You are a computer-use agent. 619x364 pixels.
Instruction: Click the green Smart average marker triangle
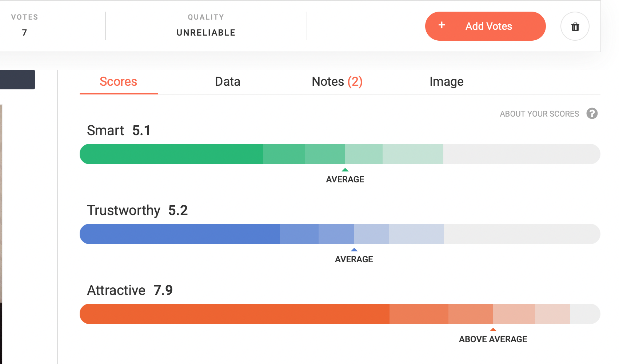[x=345, y=170]
